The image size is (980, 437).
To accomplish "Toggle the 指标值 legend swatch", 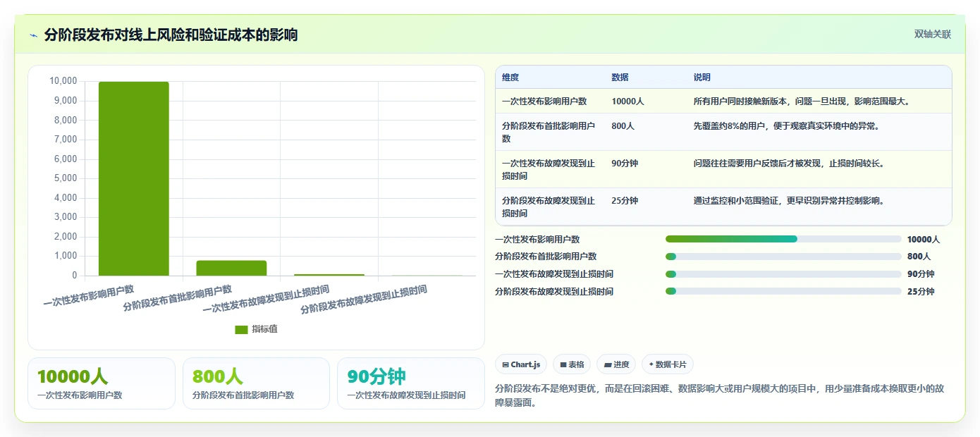I will tap(241, 329).
